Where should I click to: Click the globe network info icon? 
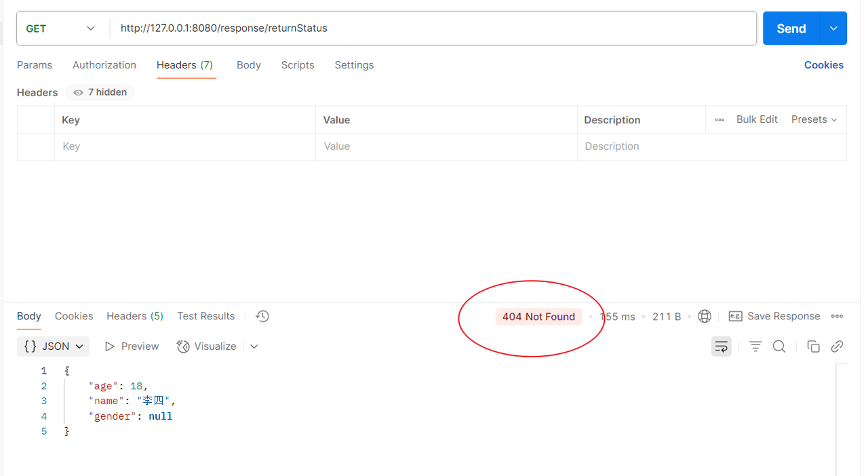click(x=705, y=316)
